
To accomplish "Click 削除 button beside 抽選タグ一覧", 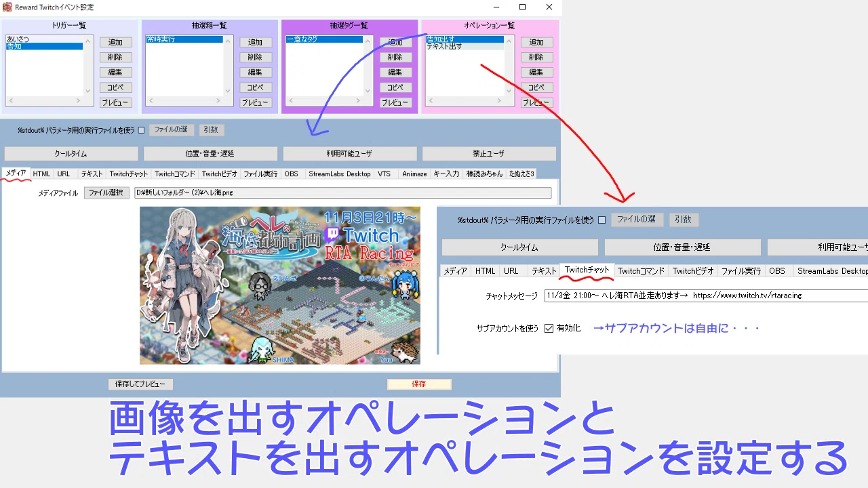I will pos(395,57).
